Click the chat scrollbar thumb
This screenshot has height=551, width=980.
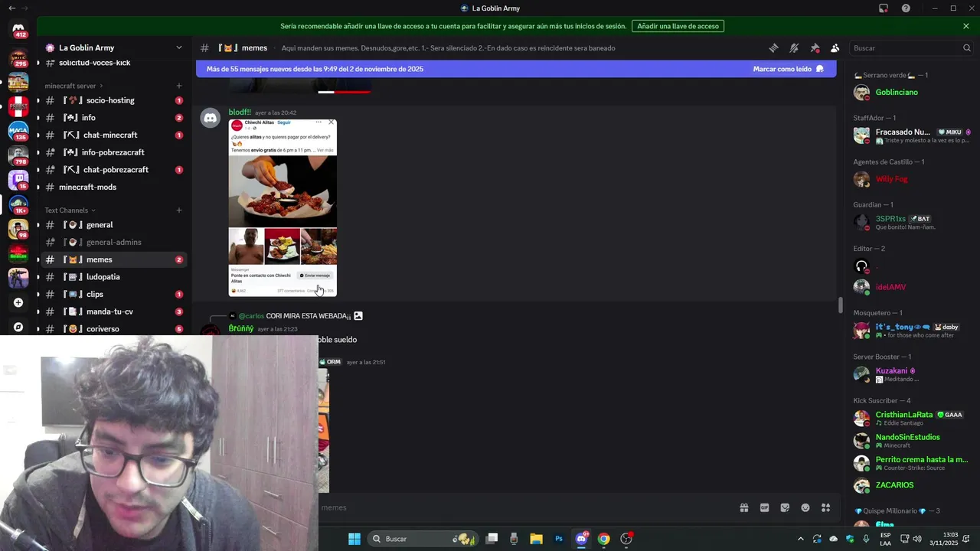click(x=840, y=305)
